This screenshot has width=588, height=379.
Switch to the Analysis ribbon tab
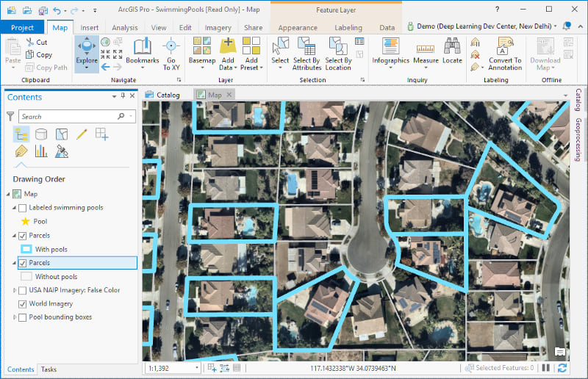pos(124,28)
